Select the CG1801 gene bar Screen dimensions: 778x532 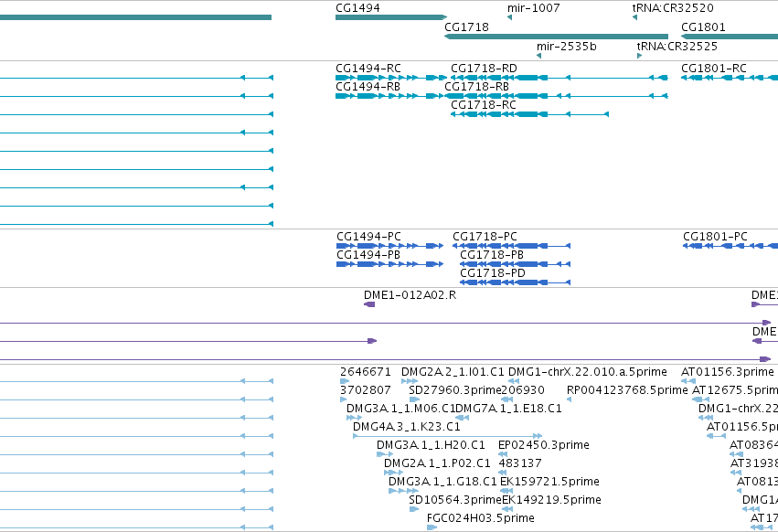[x=730, y=37]
